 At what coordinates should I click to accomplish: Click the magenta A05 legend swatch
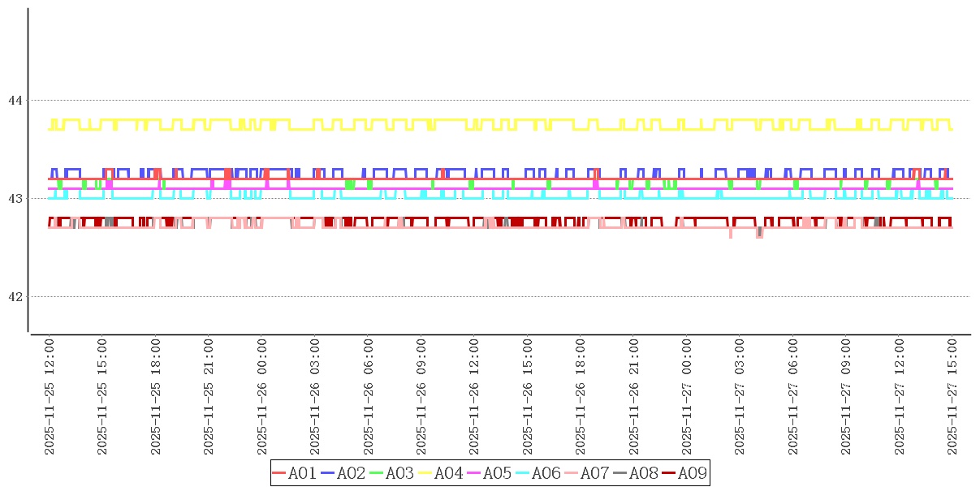pyautogui.click(x=474, y=473)
